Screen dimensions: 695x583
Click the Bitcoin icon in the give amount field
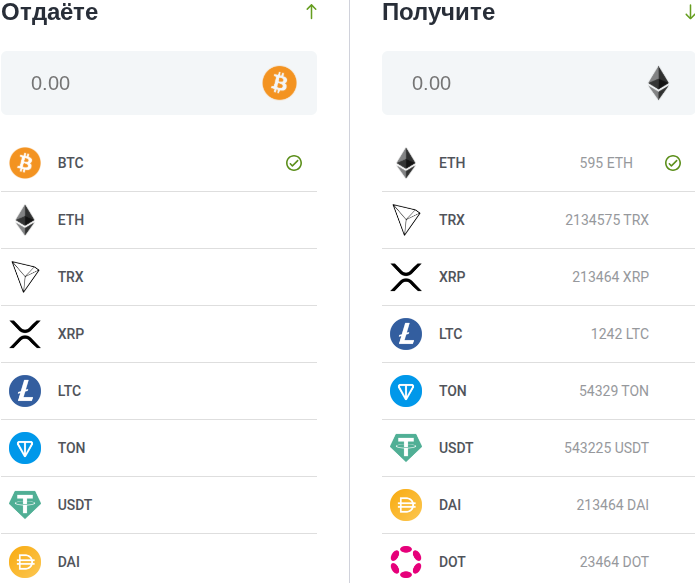[280, 83]
